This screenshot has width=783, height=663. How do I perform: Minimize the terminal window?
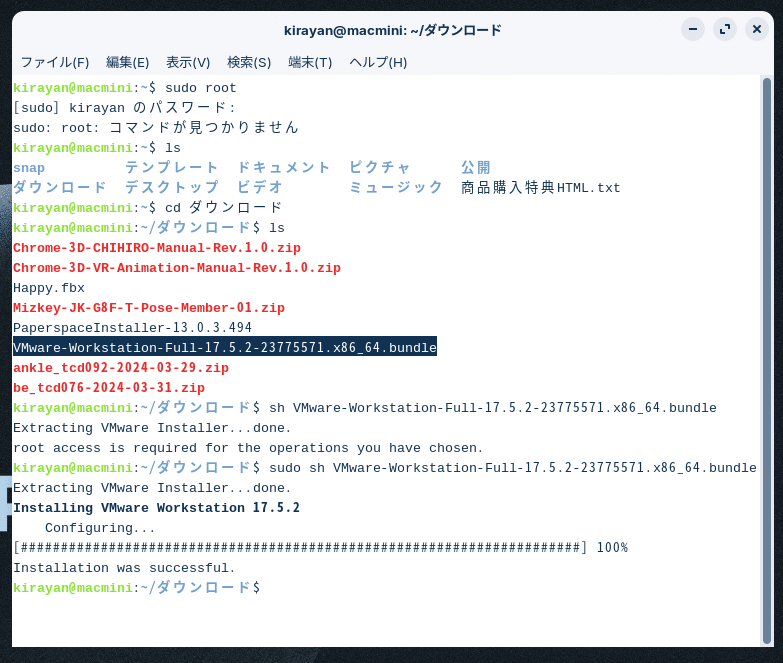[693, 29]
